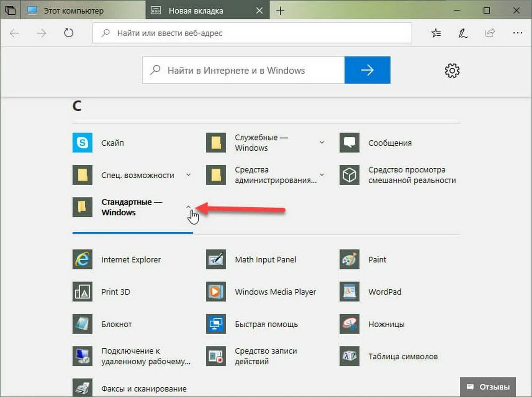This screenshot has height=397, width=532.
Task: Launch the Paint icon
Action: (350, 260)
